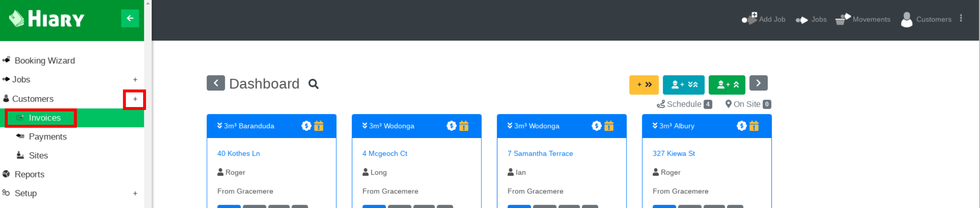Toggle the Customers submenu plus
Image resolution: width=980 pixels, height=208 pixels.
pyautogui.click(x=135, y=99)
